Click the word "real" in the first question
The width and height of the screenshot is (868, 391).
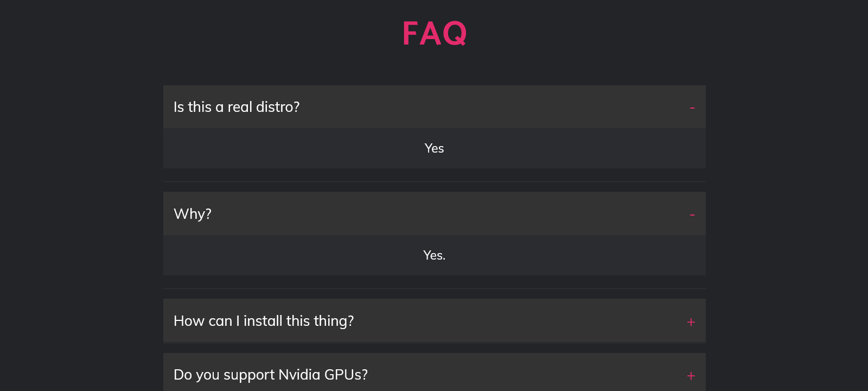(240, 107)
